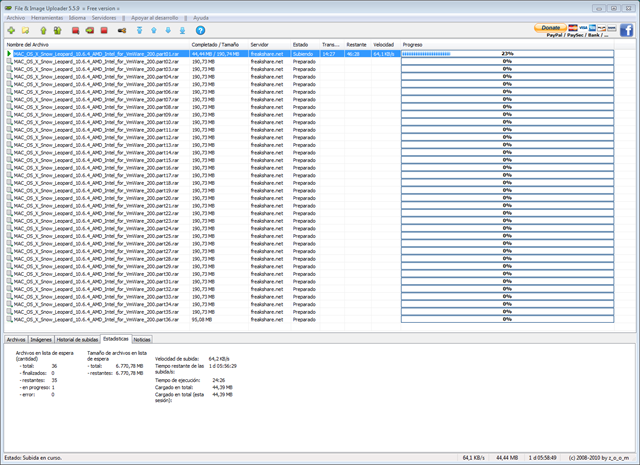This screenshot has width=640, height=465.
Task: Click the green plus add files icon
Action: 11,30
